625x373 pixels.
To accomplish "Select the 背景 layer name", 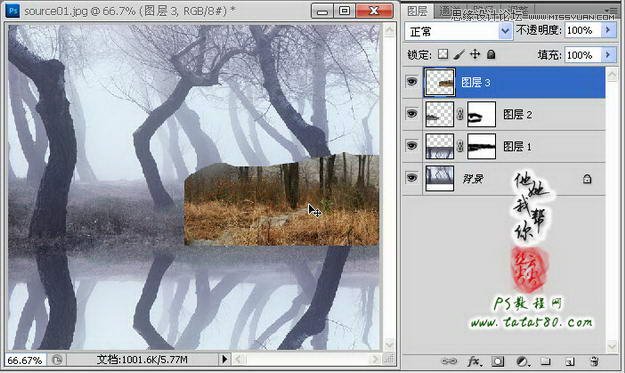I will pyautogui.click(x=473, y=179).
